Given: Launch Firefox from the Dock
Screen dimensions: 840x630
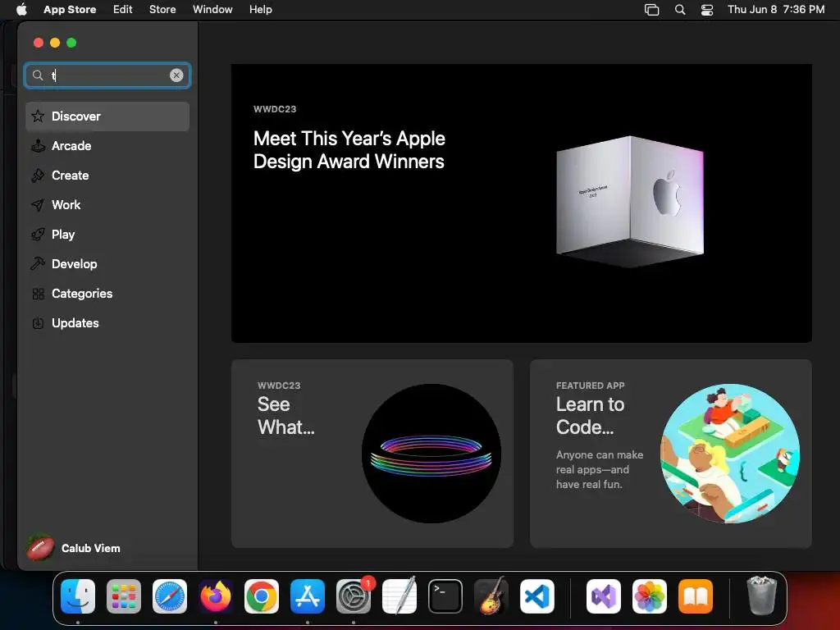Looking at the screenshot, I should click(x=216, y=596).
